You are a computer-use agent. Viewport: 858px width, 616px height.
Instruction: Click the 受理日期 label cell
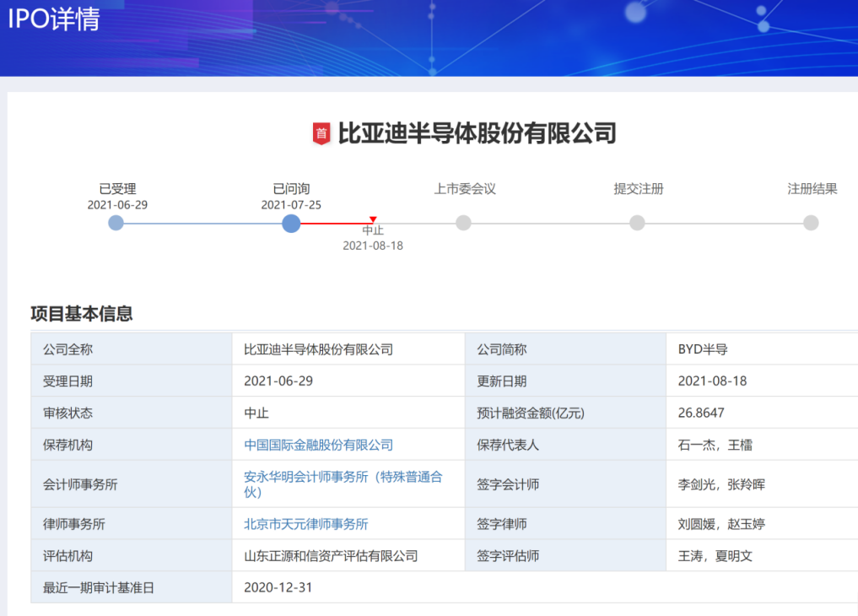(x=132, y=381)
